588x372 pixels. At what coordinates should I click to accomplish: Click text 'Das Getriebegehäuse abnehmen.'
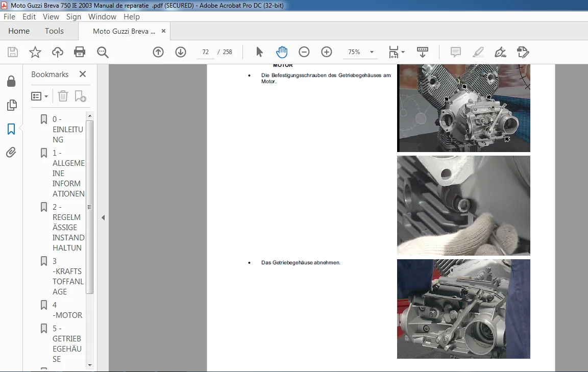pyautogui.click(x=301, y=263)
